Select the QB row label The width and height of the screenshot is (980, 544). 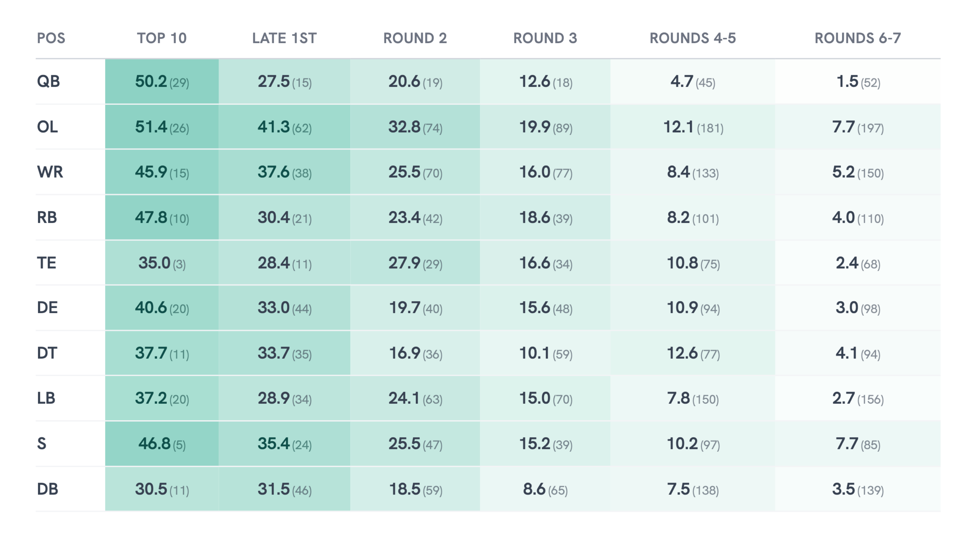click(48, 81)
